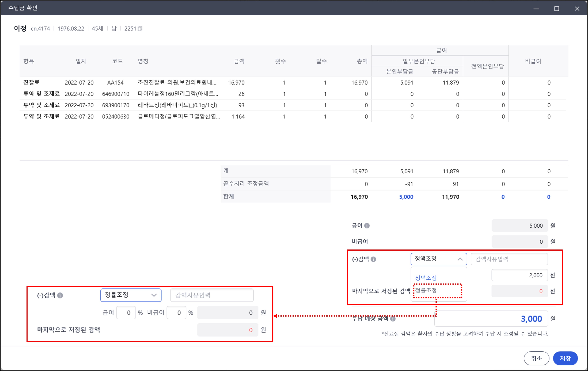Click the info icon next to 수납 예상 금액
The image size is (588, 371).
coord(393,319)
